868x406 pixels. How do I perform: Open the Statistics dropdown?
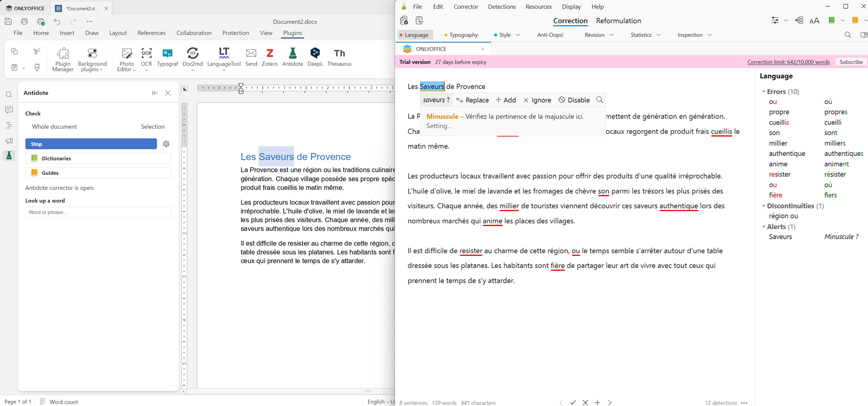(x=646, y=35)
